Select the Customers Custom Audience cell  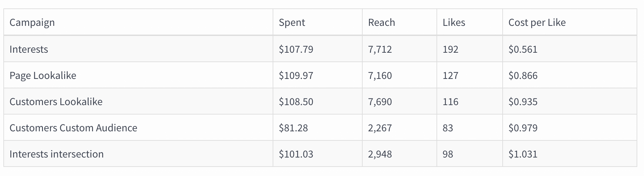point(73,128)
